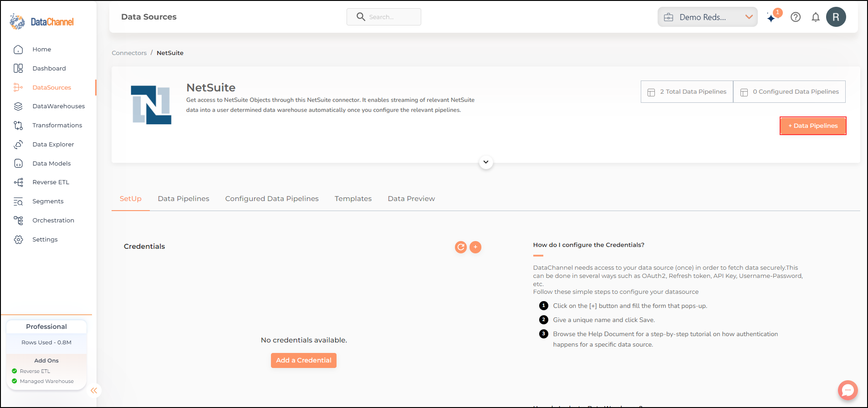Open Dashboard from sidebar label
The height and width of the screenshot is (408, 868).
click(49, 68)
